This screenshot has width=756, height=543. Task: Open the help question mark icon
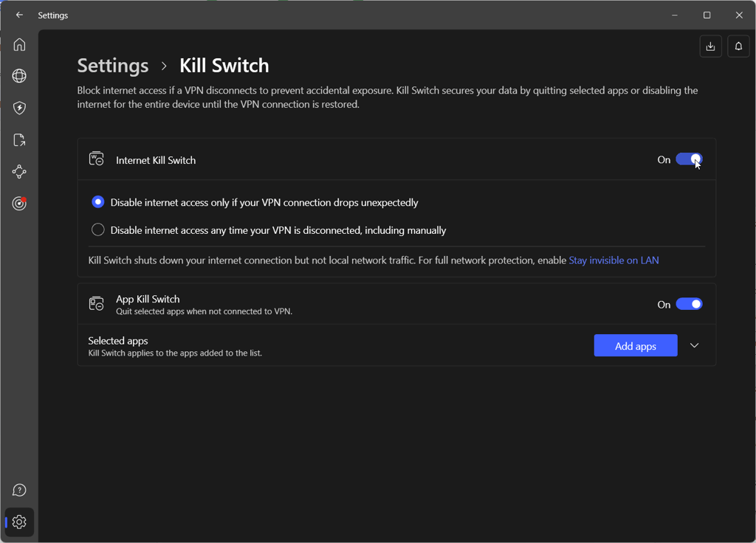(x=19, y=490)
